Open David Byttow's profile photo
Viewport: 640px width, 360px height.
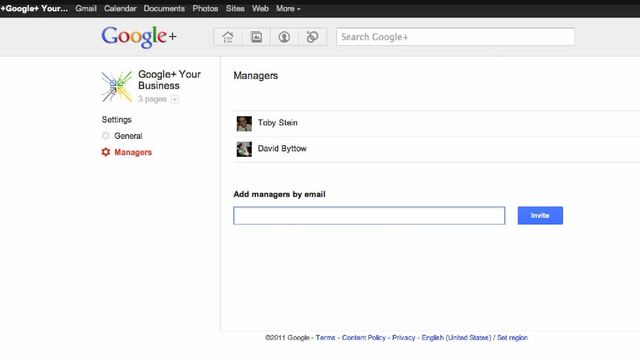tap(244, 149)
